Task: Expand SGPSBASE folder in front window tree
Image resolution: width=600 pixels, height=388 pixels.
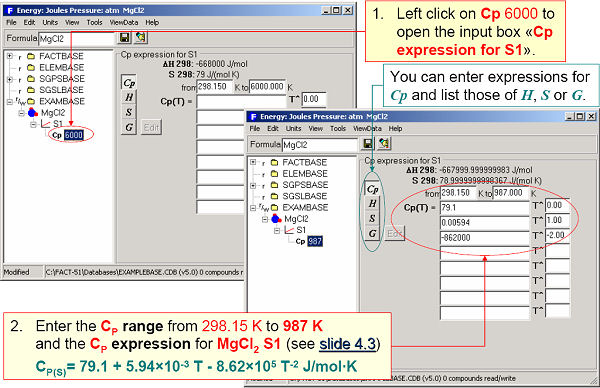Action: (253, 185)
